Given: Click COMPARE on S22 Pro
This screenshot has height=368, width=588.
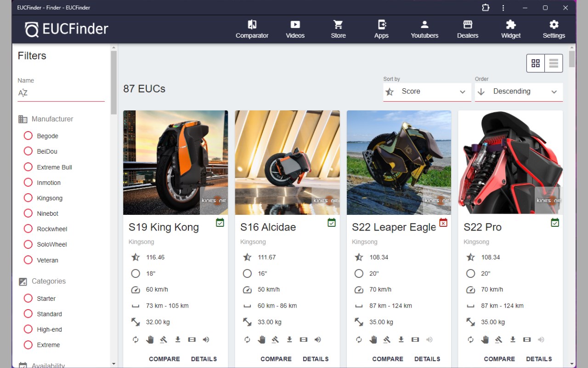Looking at the screenshot, I should (499, 359).
